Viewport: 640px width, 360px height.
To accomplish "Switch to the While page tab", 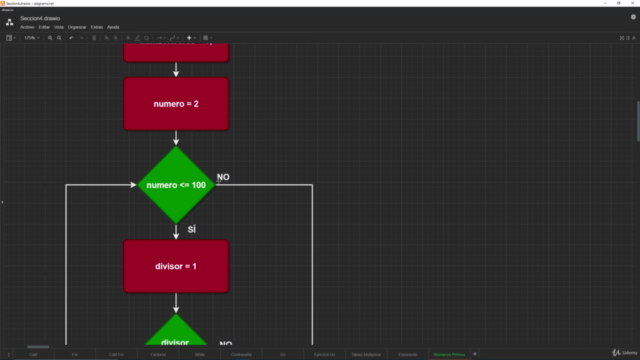I will (200, 354).
